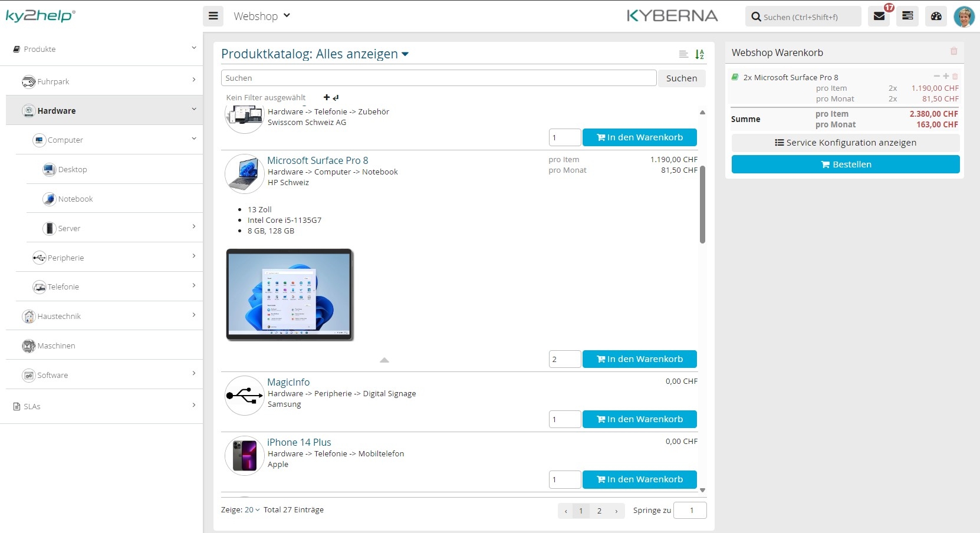Decrease Surface Pro 8 quantity in cart

point(937,76)
